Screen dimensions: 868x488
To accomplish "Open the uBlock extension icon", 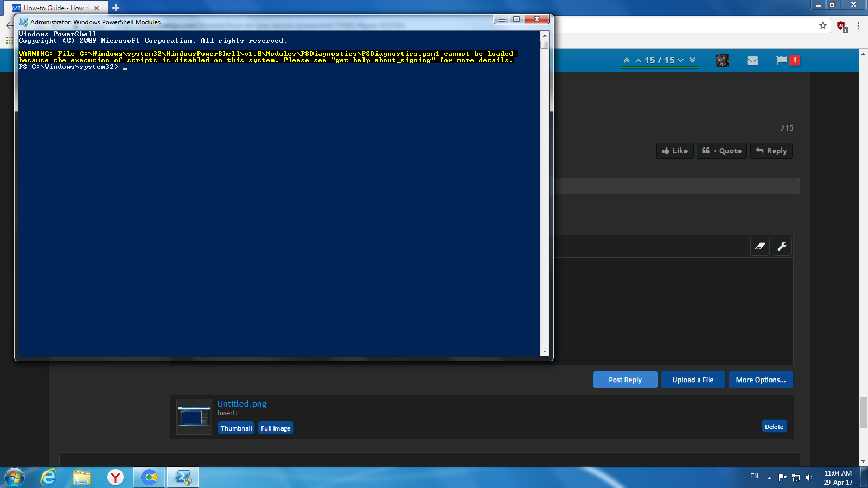I will (x=841, y=26).
